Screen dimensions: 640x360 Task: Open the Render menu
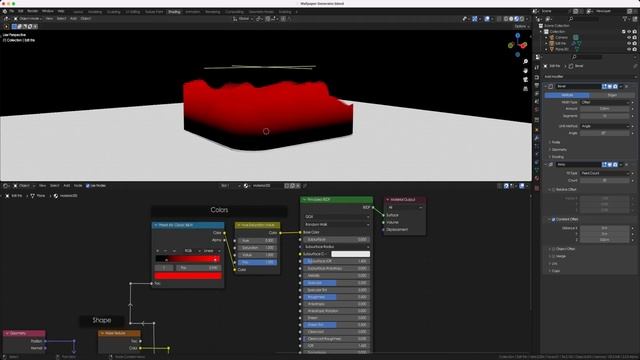pyautogui.click(x=32, y=11)
